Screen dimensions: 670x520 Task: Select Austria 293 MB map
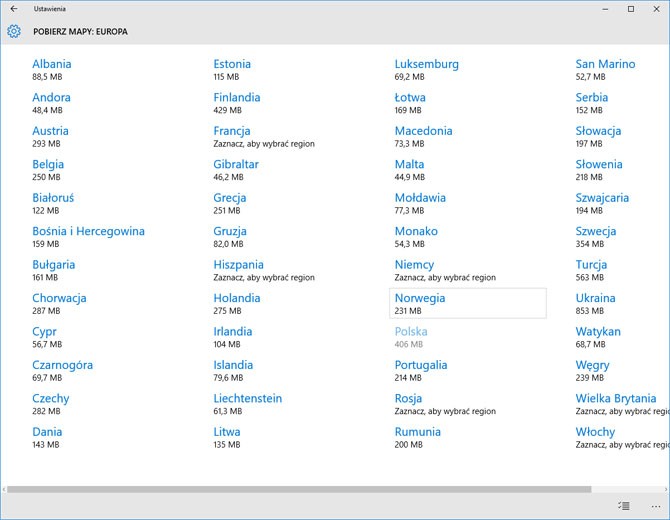click(50, 137)
